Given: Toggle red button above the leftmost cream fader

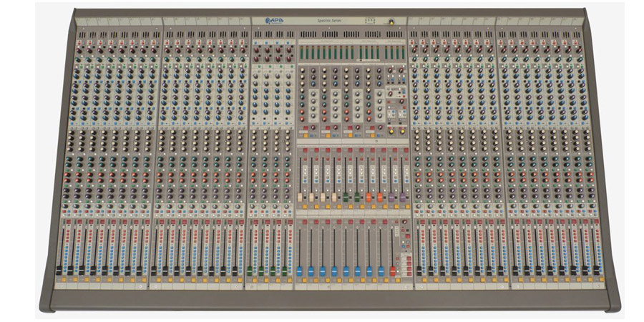Looking at the screenshot, I should click(305, 151).
